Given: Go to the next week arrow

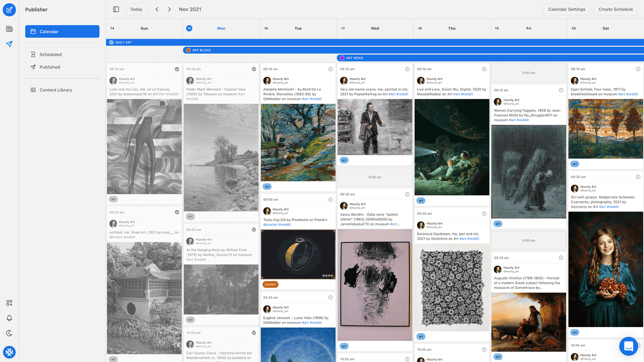Looking at the screenshot, I should pyautogui.click(x=169, y=9).
